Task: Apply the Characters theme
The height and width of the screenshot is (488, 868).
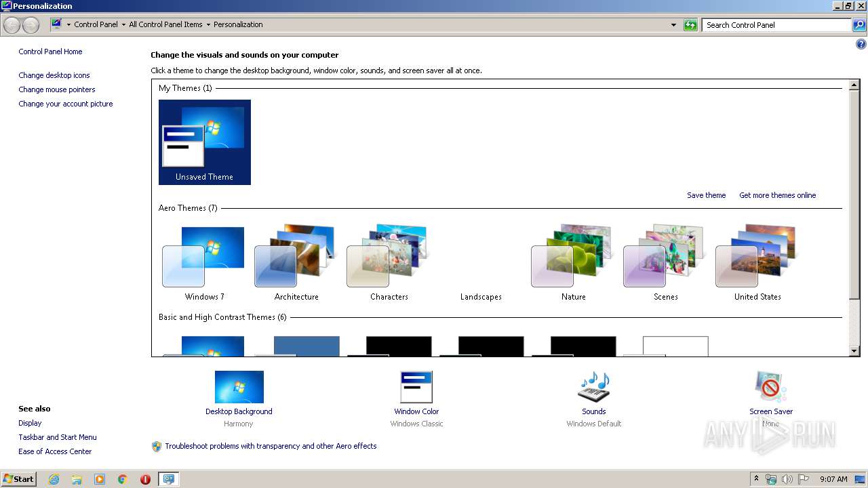Action: [x=389, y=264]
